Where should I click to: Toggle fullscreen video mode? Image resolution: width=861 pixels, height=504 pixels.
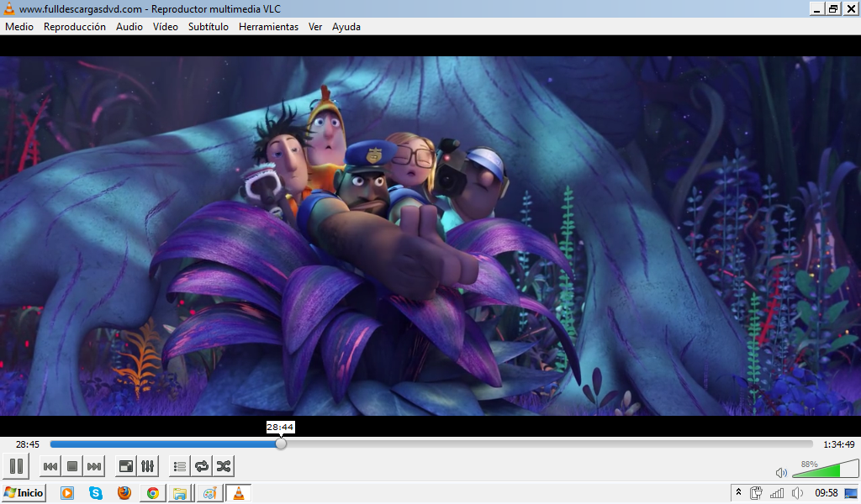click(x=126, y=466)
